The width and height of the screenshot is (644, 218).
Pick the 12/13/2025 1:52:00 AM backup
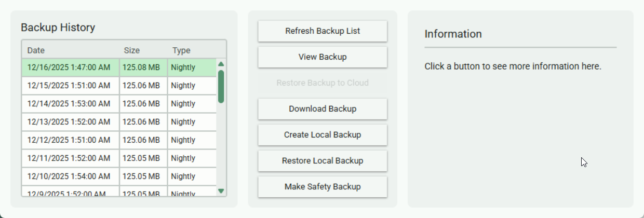(69, 122)
